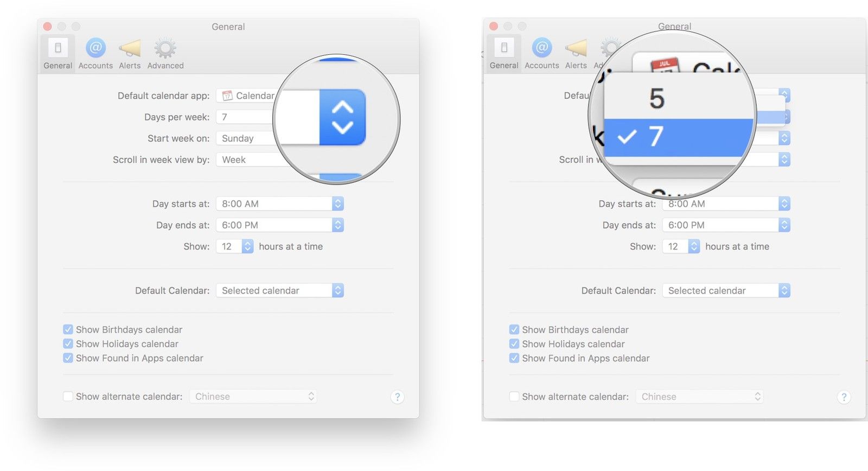Open Default Calendar dropdown in right window

(x=784, y=291)
